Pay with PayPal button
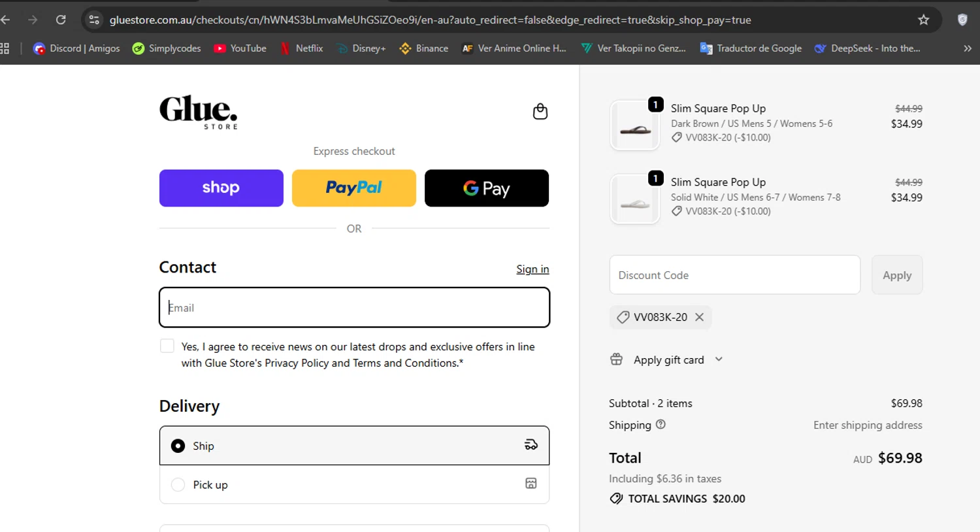 (354, 188)
